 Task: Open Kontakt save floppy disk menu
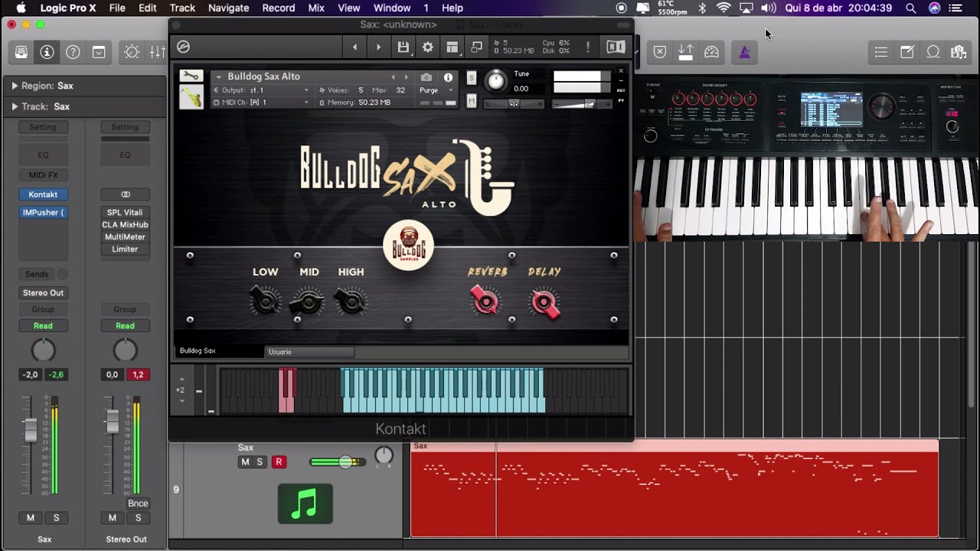tap(403, 47)
